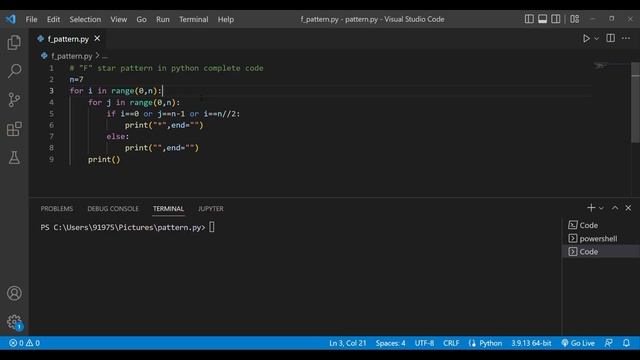
Task: Open editor More Actions ellipsis
Action: (626, 38)
